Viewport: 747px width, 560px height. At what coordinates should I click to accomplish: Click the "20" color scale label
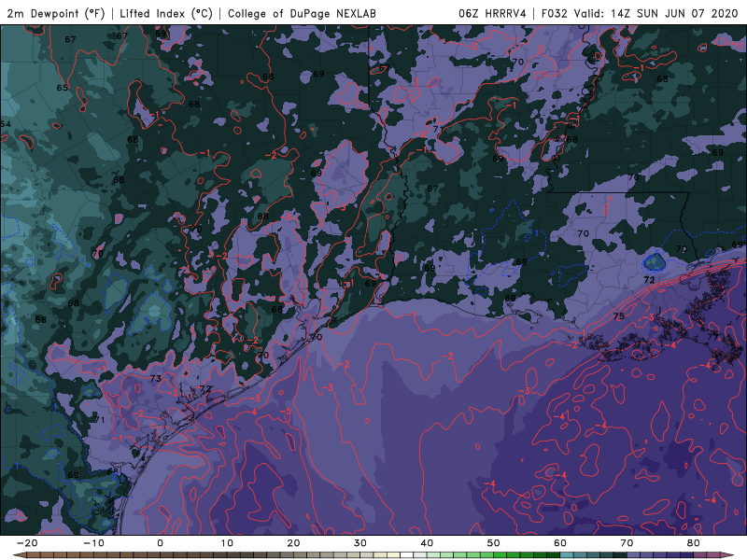pyautogui.click(x=293, y=543)
